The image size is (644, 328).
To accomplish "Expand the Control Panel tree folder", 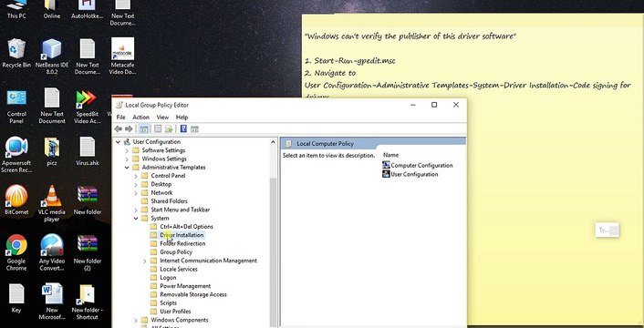I will tap(136, 176).
